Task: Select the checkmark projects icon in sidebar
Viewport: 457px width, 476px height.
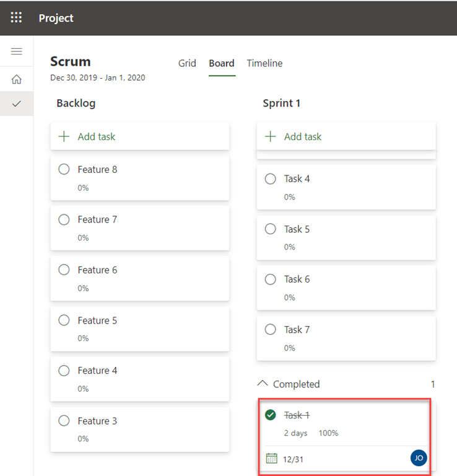Action: click(17, 104)
